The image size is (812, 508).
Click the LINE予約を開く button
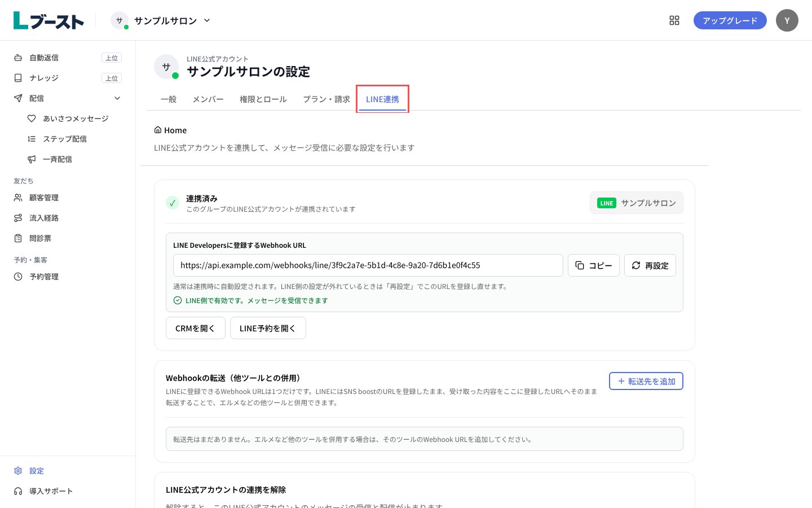tap(268, 328)
